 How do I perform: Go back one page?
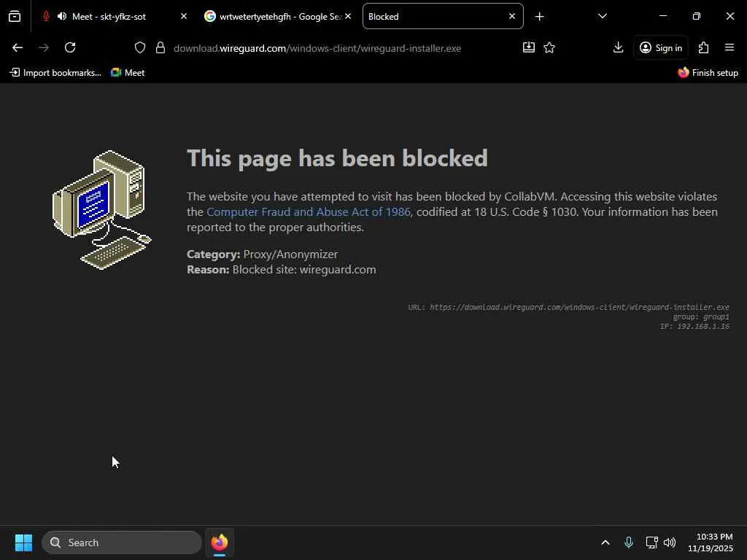click(18, 47)
